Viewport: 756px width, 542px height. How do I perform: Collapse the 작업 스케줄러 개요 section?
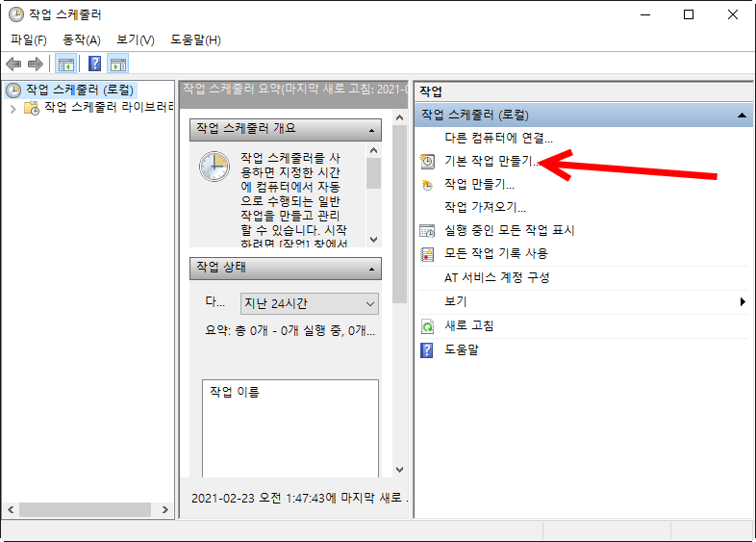point(371,130)
